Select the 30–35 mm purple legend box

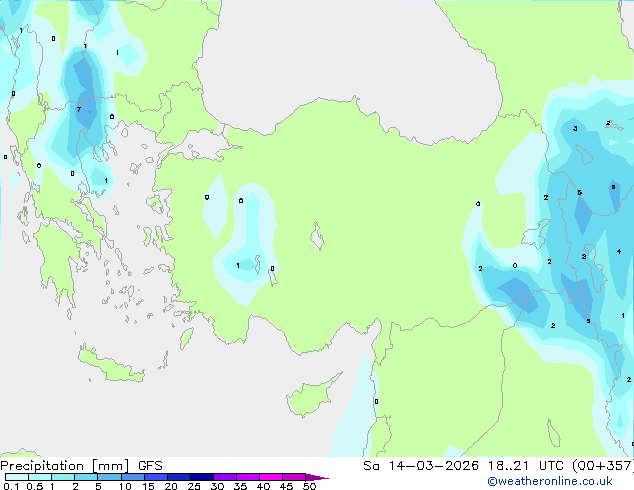[225, 477]
